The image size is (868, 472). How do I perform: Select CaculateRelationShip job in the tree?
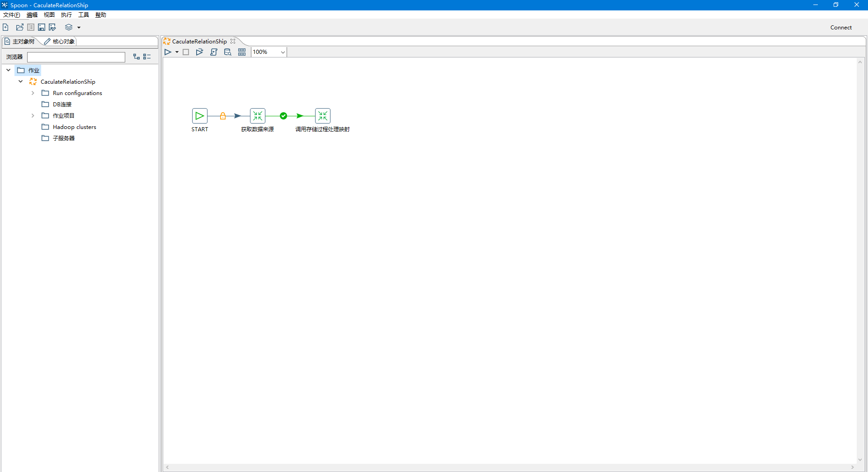point(62,82)
